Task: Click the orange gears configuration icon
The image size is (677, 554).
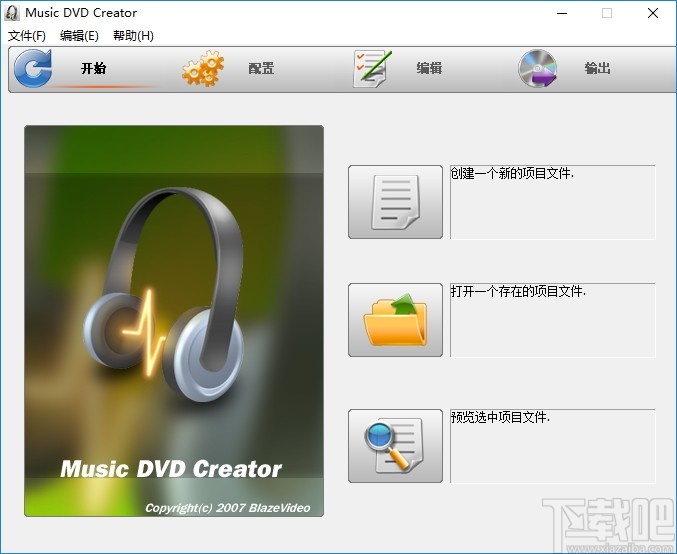Action: coord(203,68)
